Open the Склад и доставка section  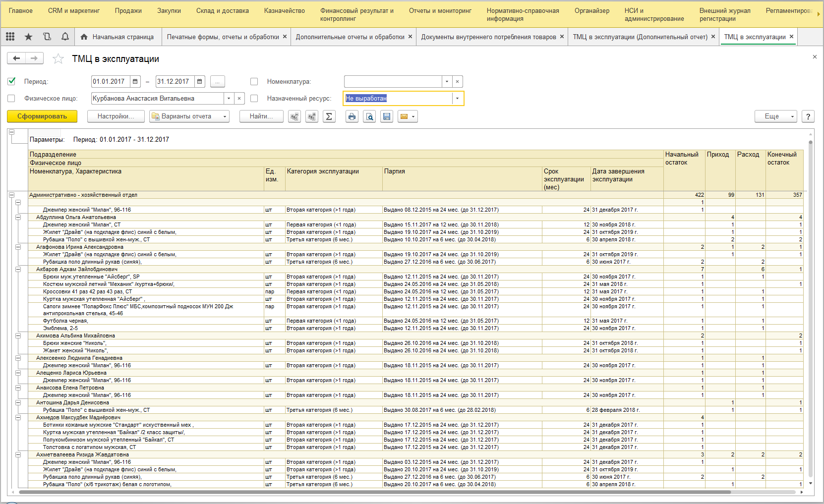(x=223, y=10)
